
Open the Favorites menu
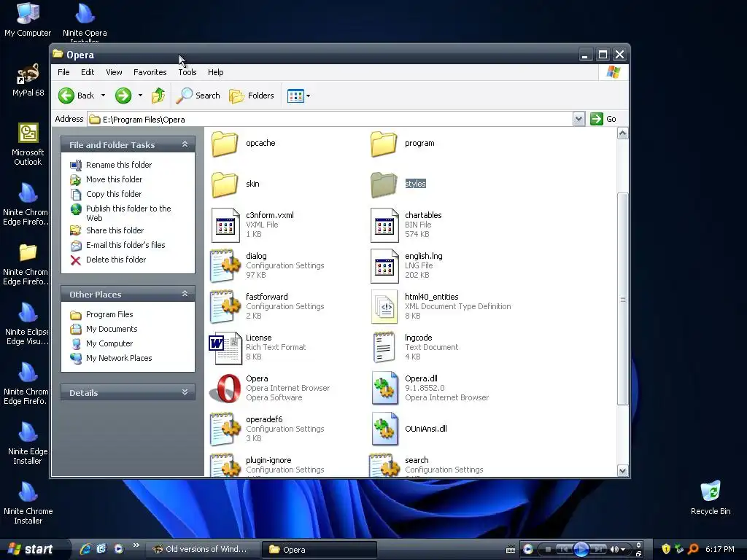click(150, 72)
